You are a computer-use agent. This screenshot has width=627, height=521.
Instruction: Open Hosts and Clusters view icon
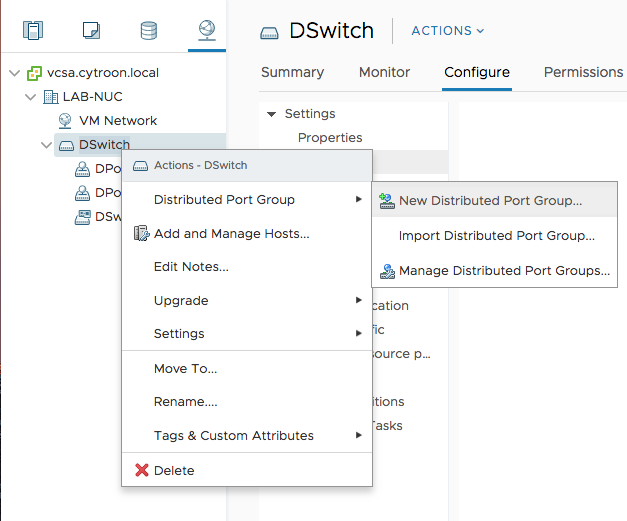click(x=33, y=30)
